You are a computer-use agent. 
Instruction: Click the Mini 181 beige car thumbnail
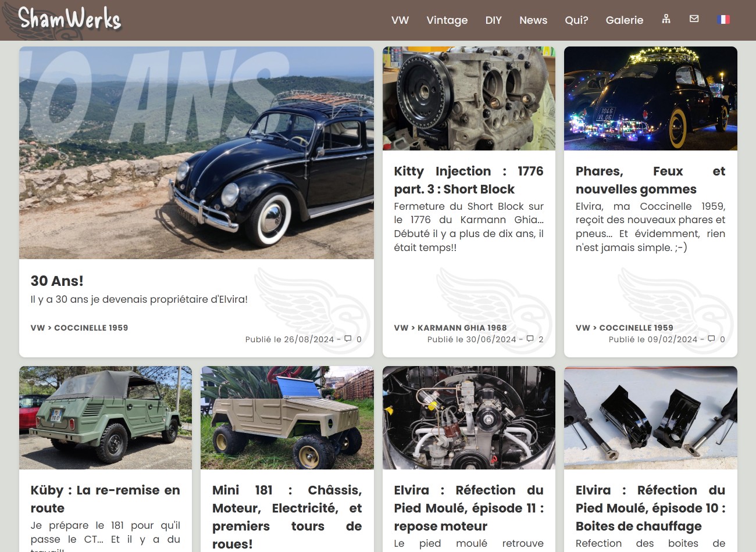coord(287,418)
